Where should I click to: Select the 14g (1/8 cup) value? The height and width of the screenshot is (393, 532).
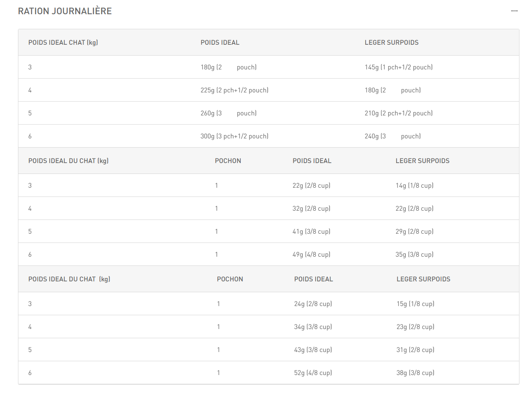coord(414,186)
